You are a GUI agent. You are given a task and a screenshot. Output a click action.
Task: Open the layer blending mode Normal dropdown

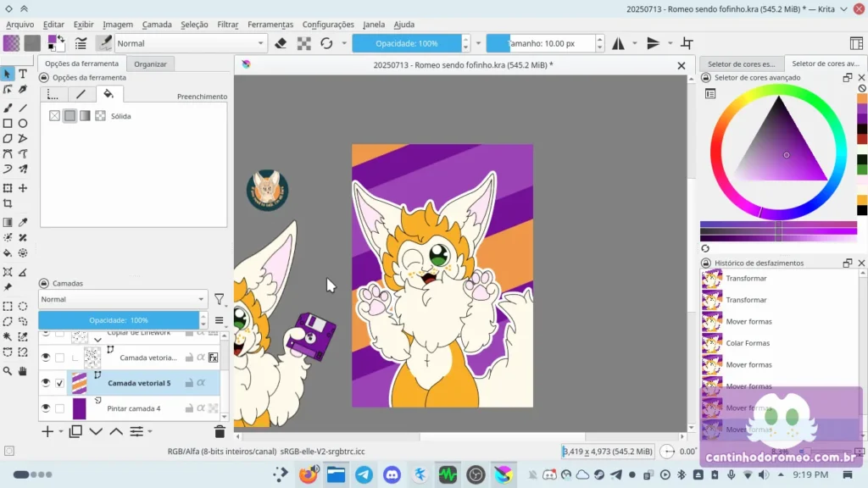click(x=123, y=299)
